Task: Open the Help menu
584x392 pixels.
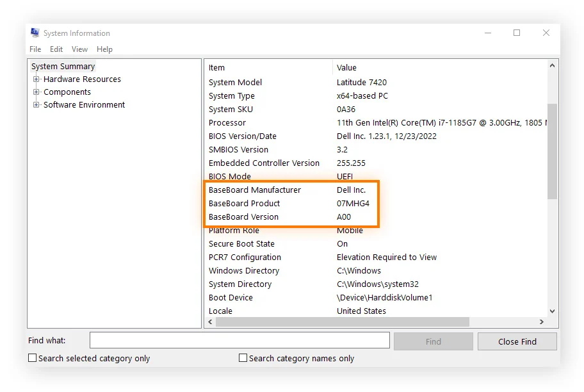Action: tap(104, 49)
